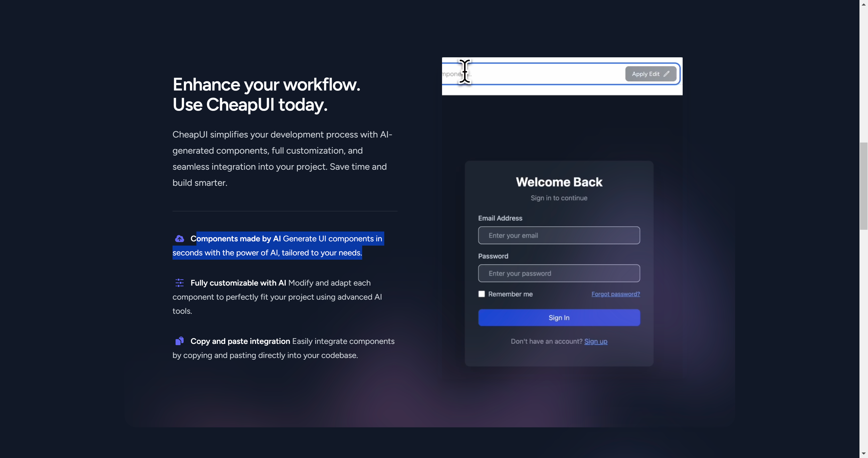Viewport: 868px width, 458px height.
Task: Click the Fully customizable with AI bold text
Action: [238, 283]
